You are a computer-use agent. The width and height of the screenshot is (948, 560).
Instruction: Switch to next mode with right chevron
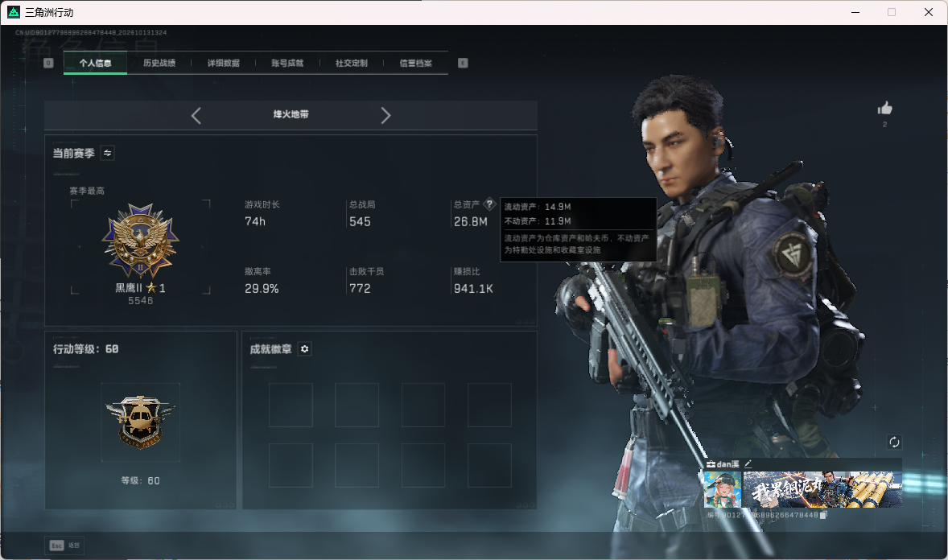(385, 115)
